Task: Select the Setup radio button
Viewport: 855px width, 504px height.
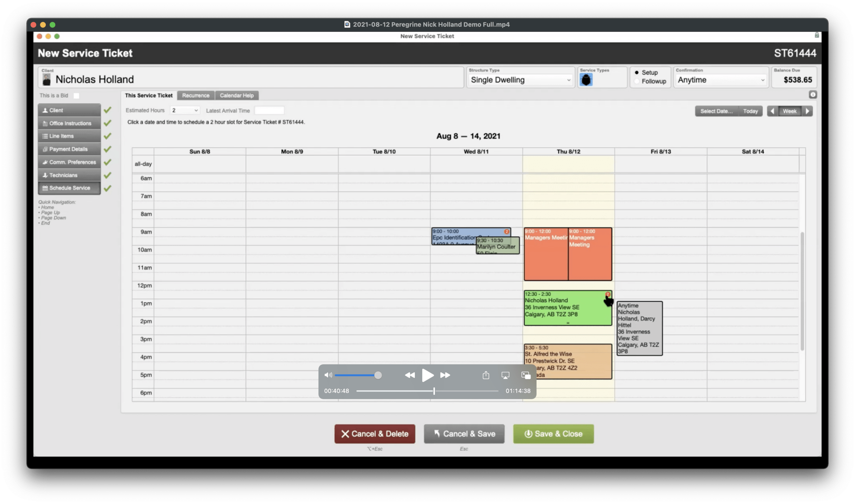Action: (636, 73)
